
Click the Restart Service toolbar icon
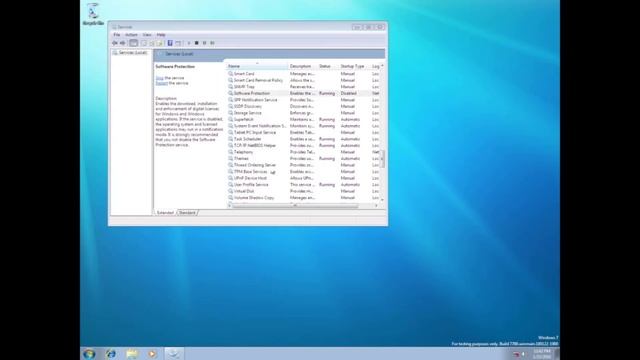click(212, 43)
